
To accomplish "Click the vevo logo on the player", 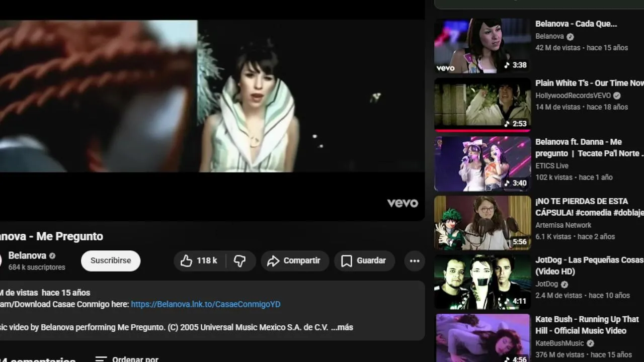I will click(x=403, y=203).
